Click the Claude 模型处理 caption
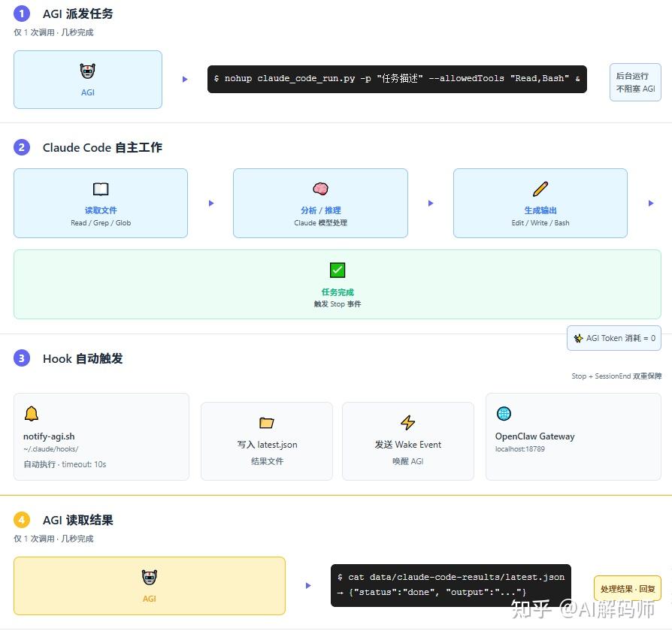Viewport: 672px width, 637px height. pos(320,223)
